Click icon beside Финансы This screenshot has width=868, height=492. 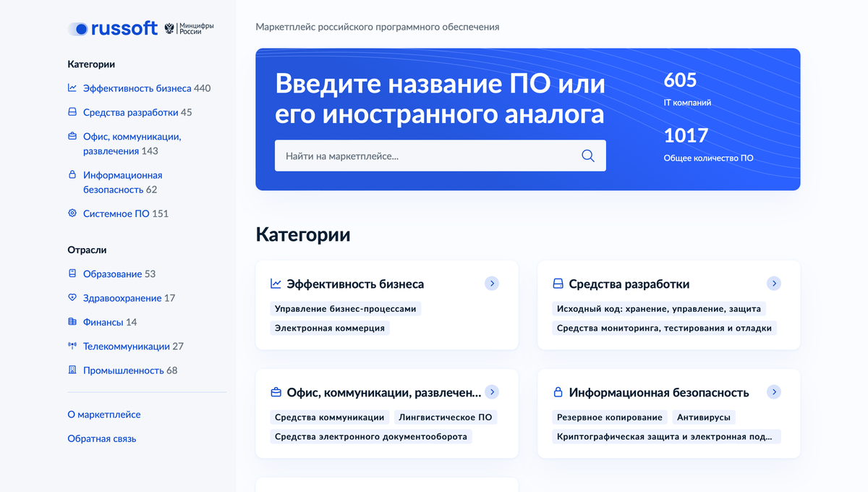pos(72,322)
